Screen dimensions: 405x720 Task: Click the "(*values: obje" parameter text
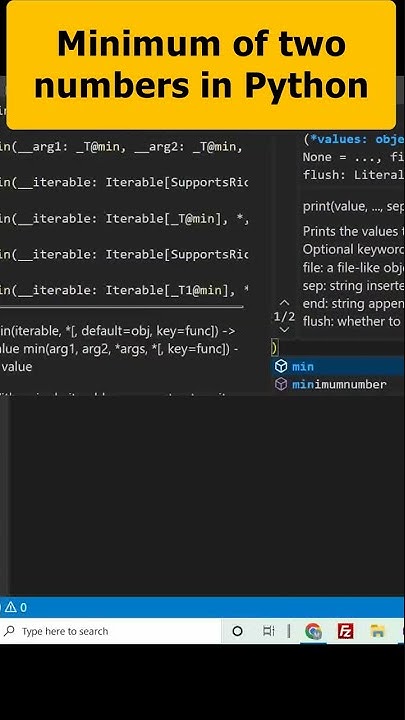coord(354,139)
